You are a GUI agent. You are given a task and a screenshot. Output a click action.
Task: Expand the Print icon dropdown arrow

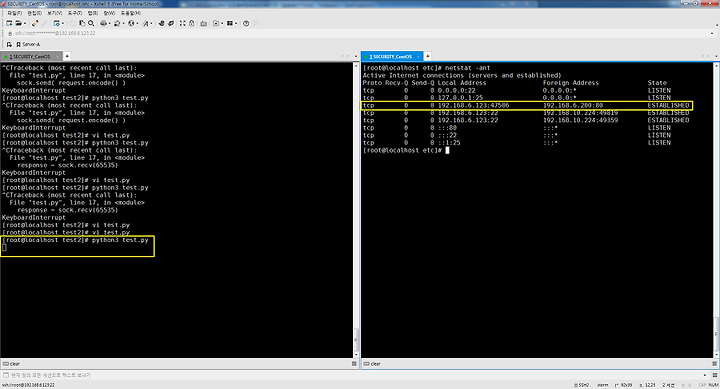coord(110,23)
